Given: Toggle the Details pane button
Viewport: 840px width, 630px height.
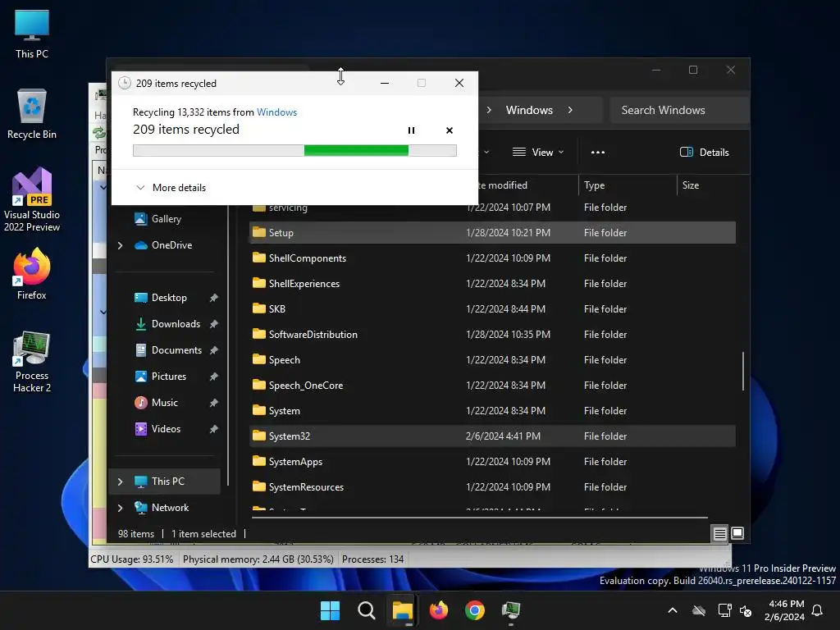Looking at the screenshot, I should tap(704, 152).
